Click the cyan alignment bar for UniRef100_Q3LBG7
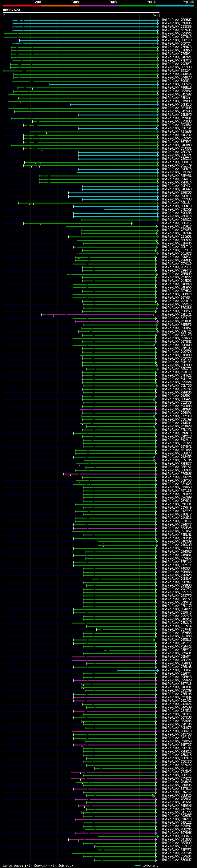Image resolution: width=197 pixels, height=868 pixels. coord(138,670)
